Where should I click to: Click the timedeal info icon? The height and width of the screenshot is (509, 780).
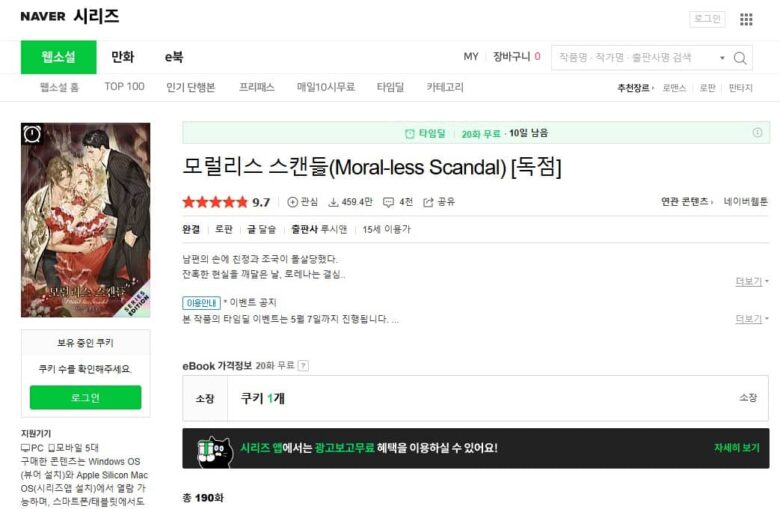[757, 132]
